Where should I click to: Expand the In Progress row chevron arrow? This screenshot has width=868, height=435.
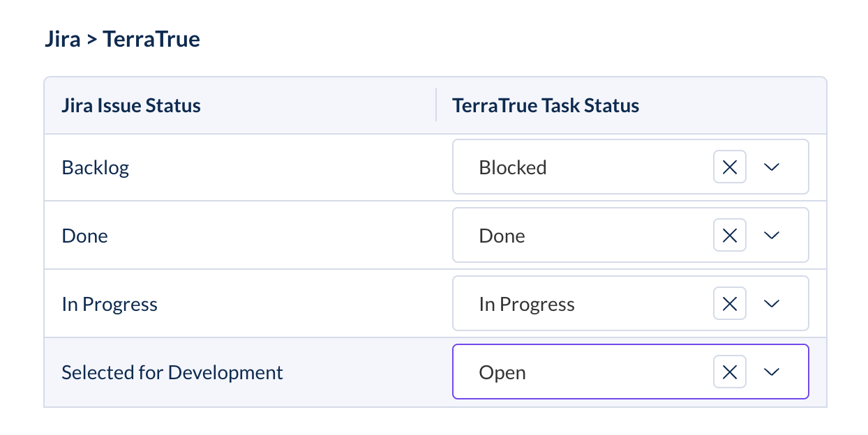tap(771, 304)
